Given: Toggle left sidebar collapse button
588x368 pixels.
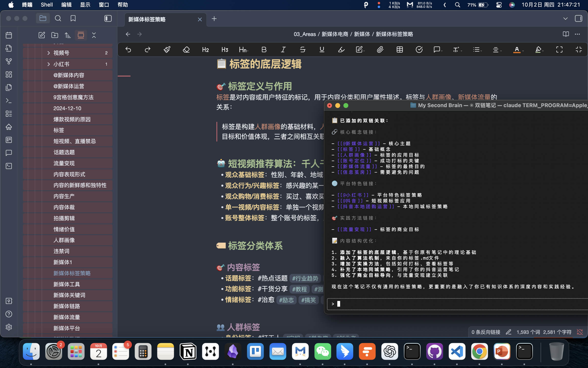Looking at the screenshot, I should [x=108, y=18].
